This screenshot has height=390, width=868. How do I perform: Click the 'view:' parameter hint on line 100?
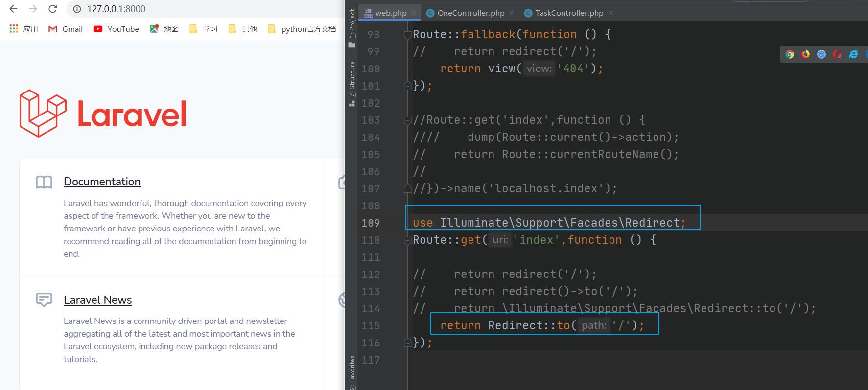539,69
